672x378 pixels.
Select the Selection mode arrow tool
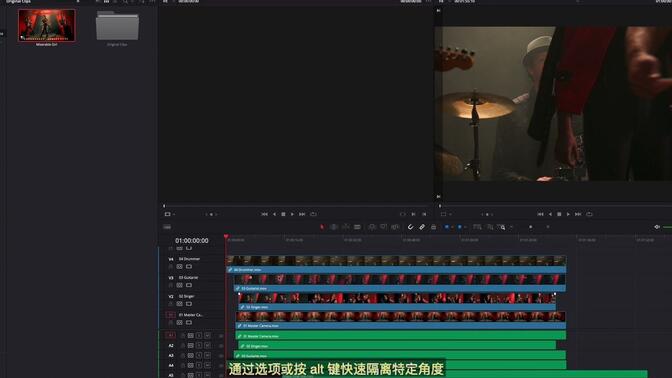[322, 227]
